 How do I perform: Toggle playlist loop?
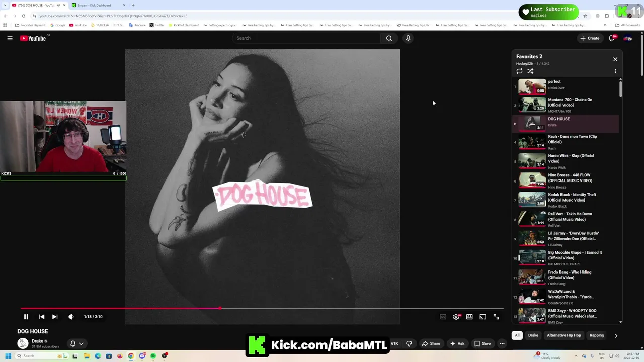pyautogui.click(x=520, y=71)
